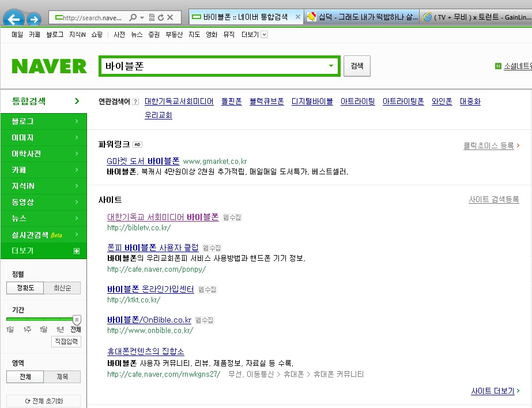
Task: Click the 검색 button
Action: point(357,66)
